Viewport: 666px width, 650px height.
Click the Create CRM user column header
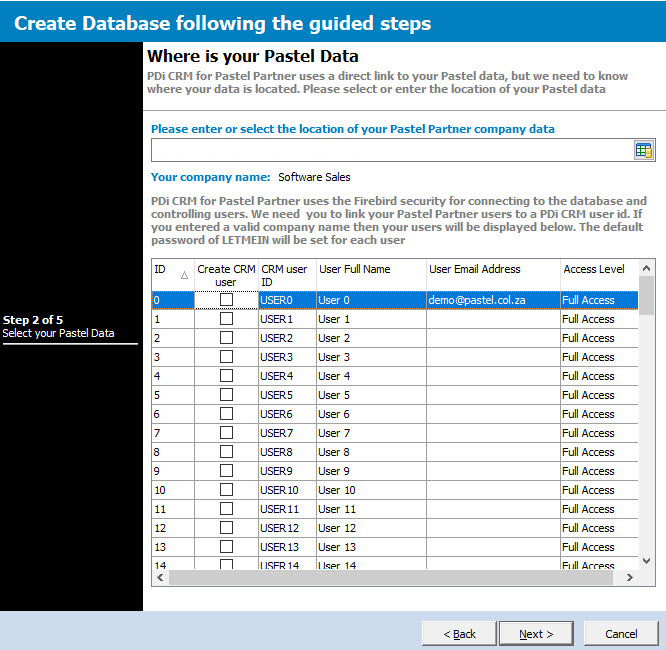[226, 275]
